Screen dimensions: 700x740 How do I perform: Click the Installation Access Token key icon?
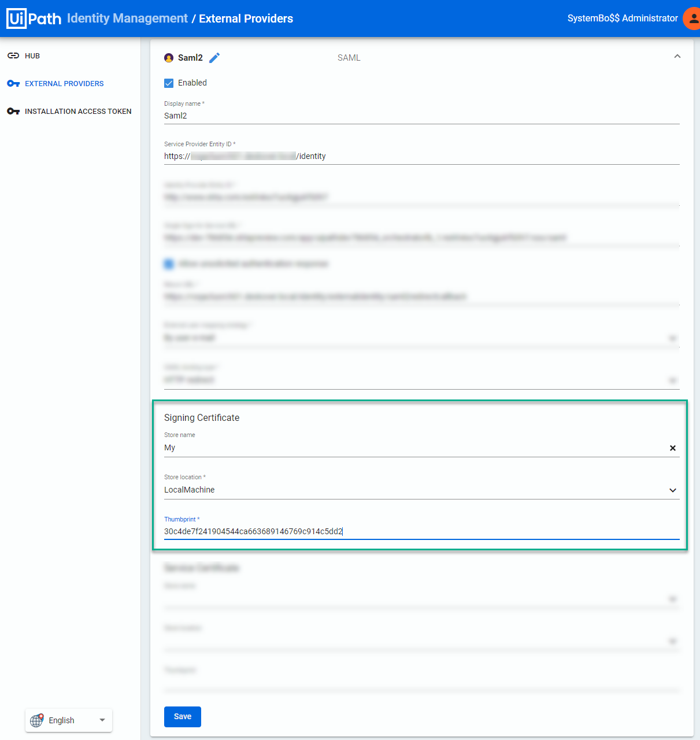(x=13, y=112)
